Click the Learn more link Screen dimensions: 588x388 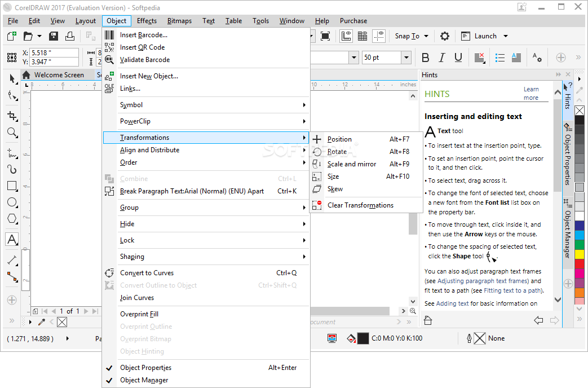tap(531, 94)
